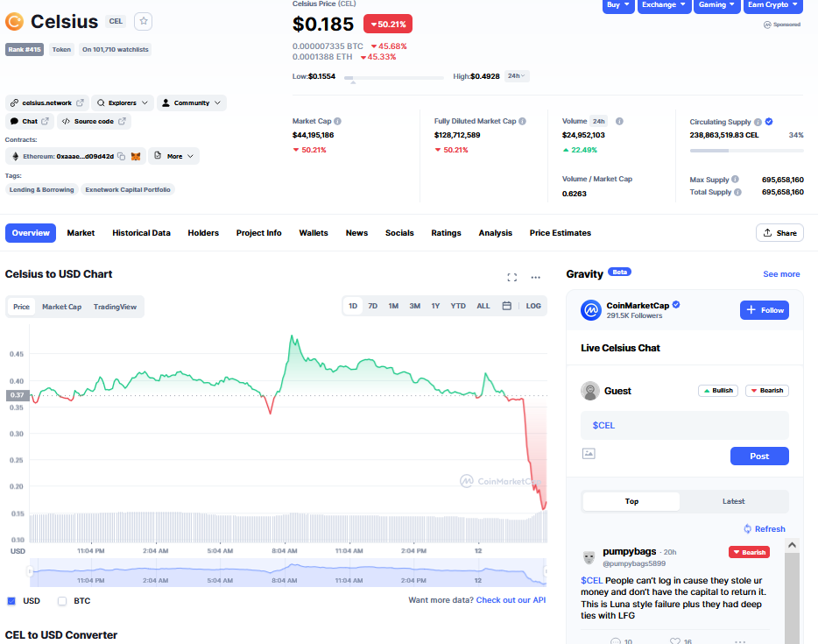Mark sentiment as Bearish
The image size is (818, 644).
tap(767, 391)
